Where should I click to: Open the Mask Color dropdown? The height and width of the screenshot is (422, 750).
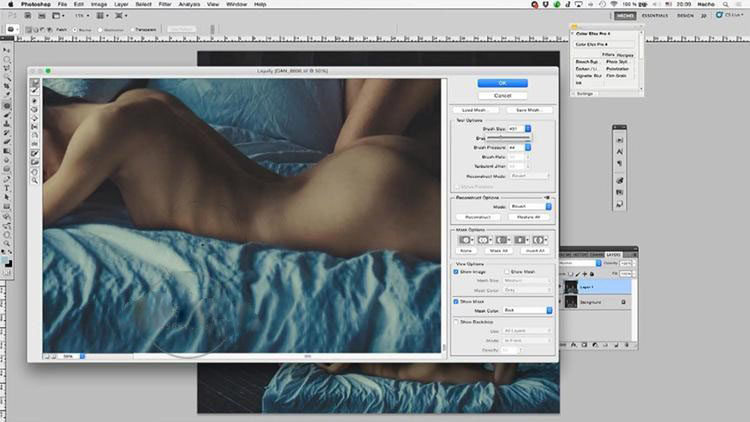[549, 310]
